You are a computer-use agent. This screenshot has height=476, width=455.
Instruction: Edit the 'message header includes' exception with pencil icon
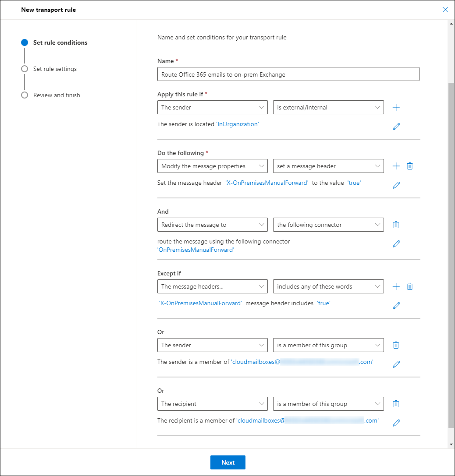pos(396,305)
